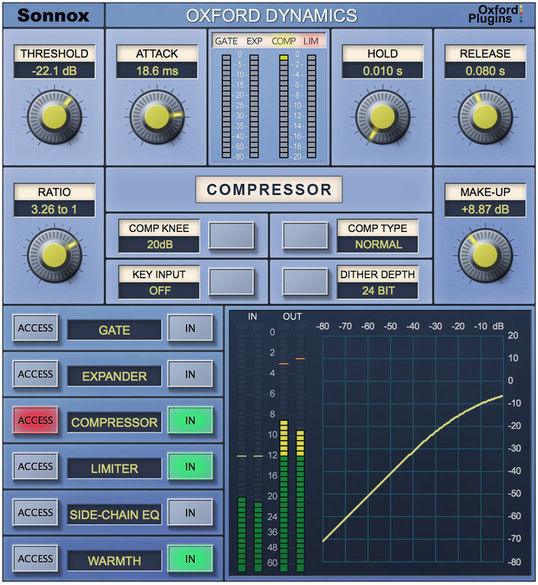
Task: Click the red Compressor ACCESS button
Action: tap(35, 420)
